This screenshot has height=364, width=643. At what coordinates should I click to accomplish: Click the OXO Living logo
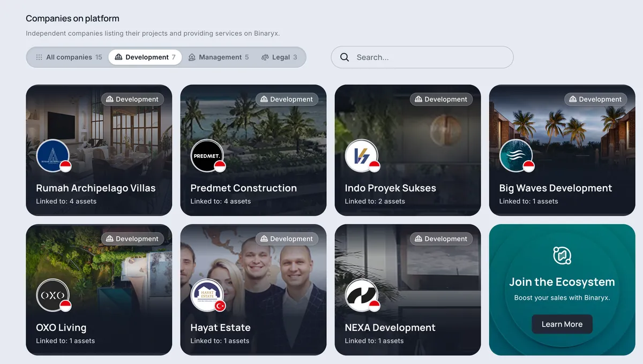(x=53, y=295)
